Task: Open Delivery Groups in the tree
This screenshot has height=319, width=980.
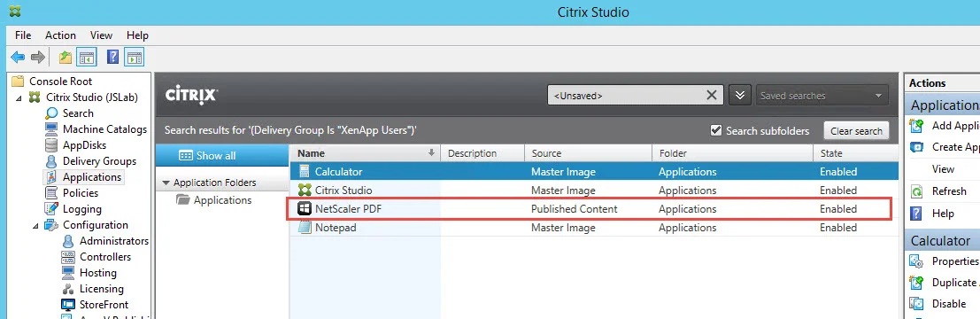Action: click(99, 161)
